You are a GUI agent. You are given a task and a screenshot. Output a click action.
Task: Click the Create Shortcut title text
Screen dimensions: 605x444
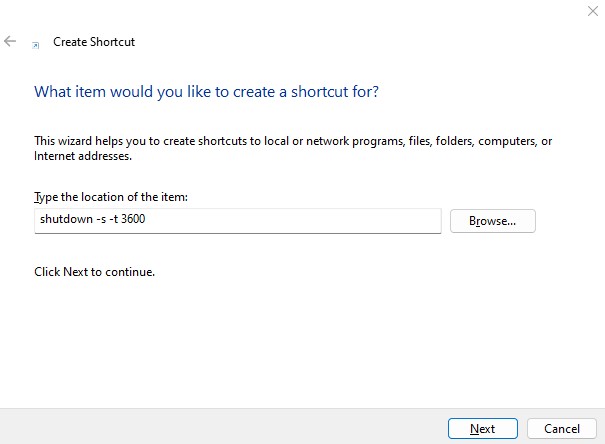pyautogui.click(x=94, y=42)
